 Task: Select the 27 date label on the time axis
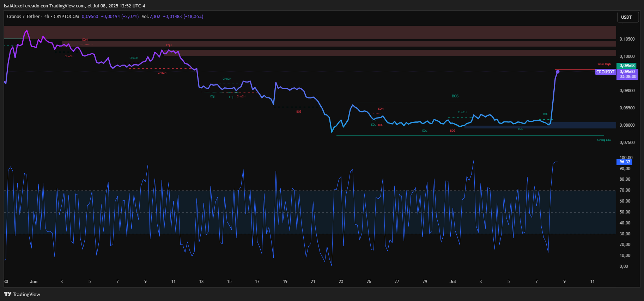(397, 282)
